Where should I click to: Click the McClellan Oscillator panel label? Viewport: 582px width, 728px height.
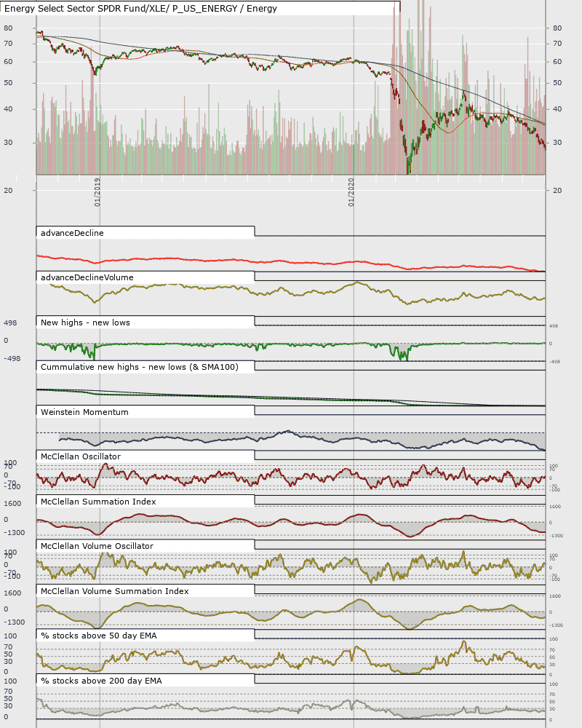(80, 457)
